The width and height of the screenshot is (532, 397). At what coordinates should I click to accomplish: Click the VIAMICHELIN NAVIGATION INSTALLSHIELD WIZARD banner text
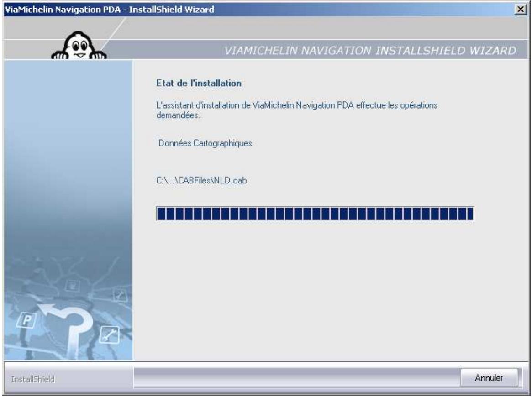370,51
